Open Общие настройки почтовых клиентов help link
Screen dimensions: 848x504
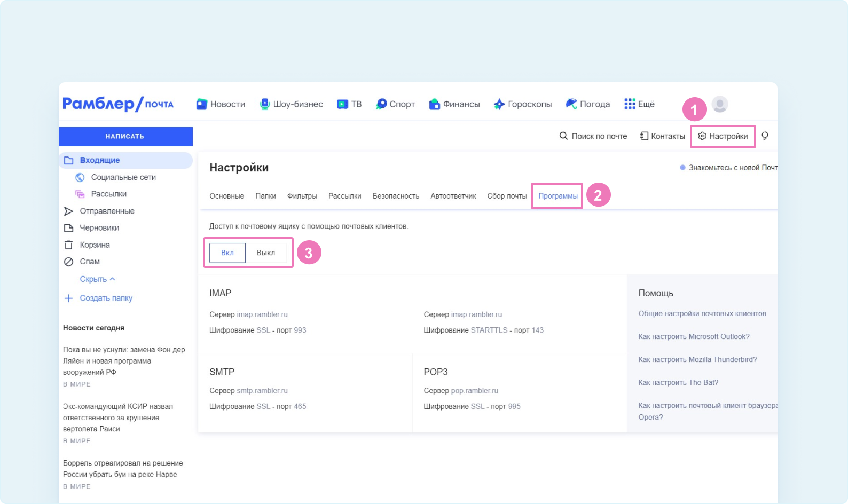(702, 314)
